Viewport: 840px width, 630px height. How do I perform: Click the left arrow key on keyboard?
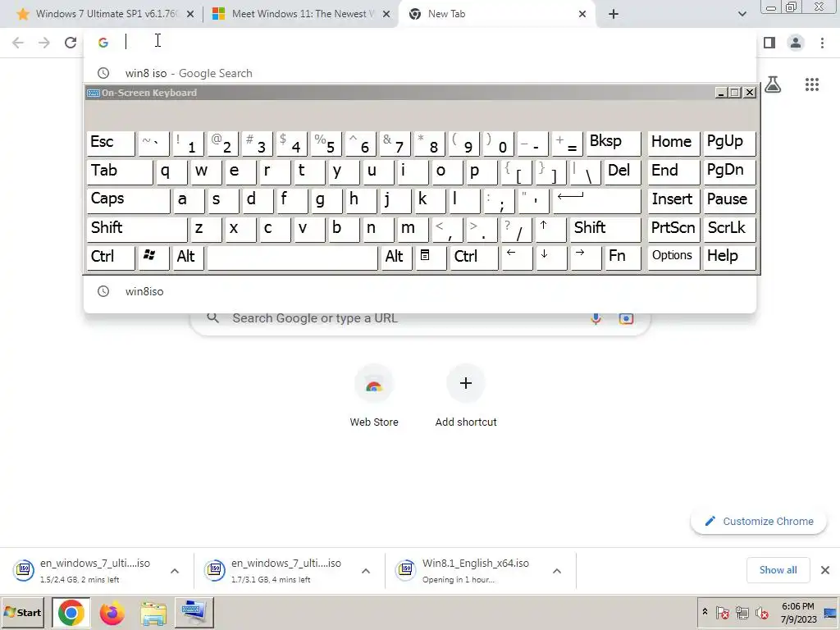[x=517, y=258]
